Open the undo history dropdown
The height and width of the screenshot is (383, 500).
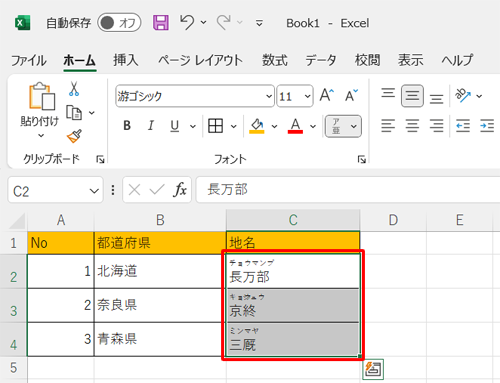tap(203, 23)
